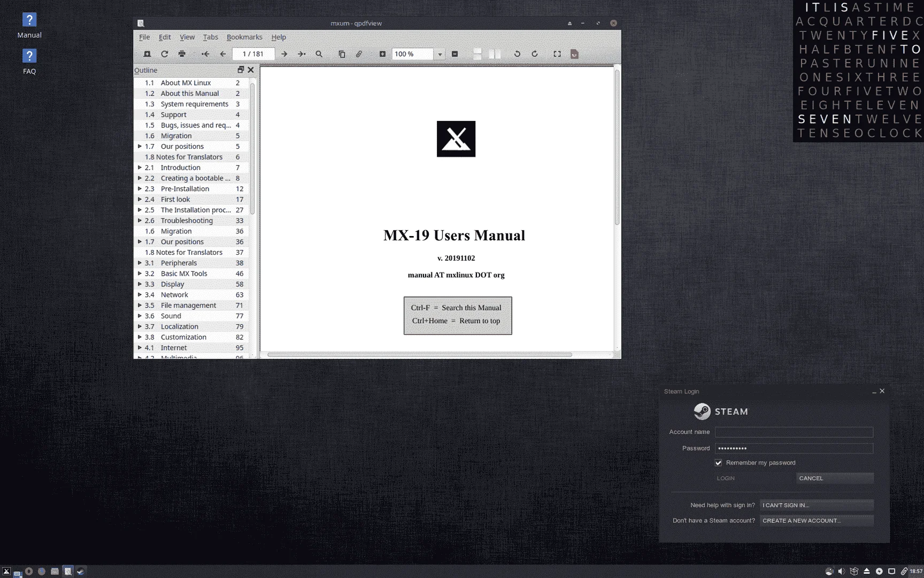Image resolution: width=924 pixels, height=578 pixels.
Task: Select outline entry 1.3 System requirements
Action: click(191, 104)
